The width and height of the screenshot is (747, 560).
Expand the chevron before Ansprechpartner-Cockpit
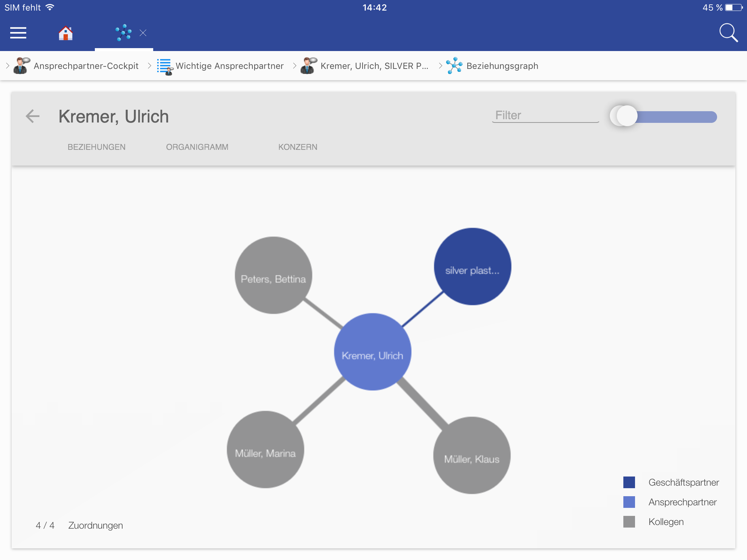[x=7, y=66]
